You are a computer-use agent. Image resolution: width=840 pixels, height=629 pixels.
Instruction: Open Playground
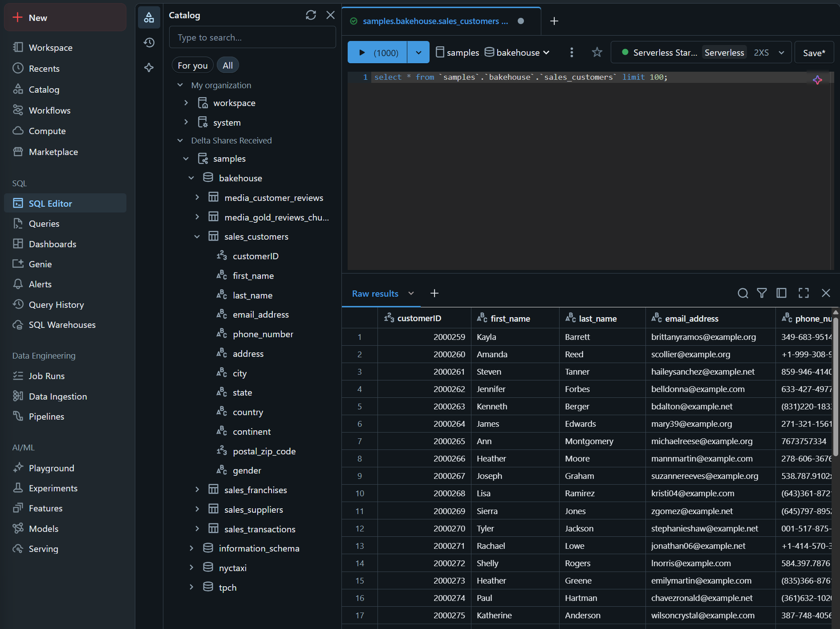tap(65, 468)
